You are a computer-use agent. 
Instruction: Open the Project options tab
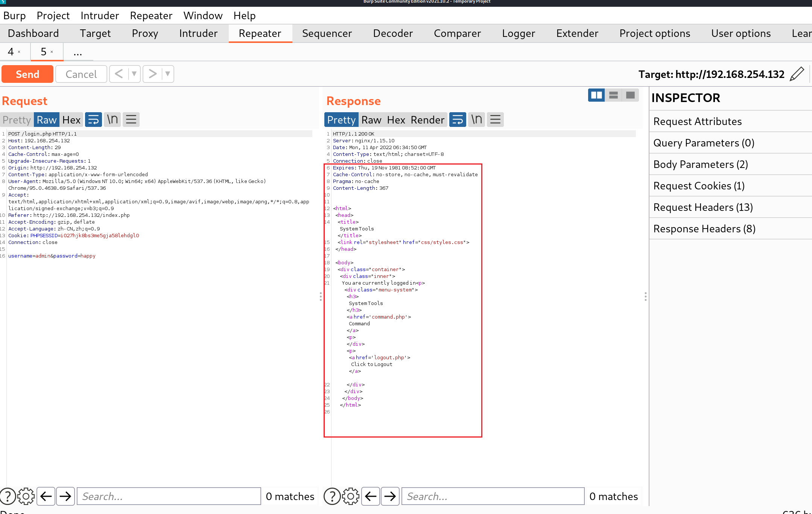pos(655,34)
